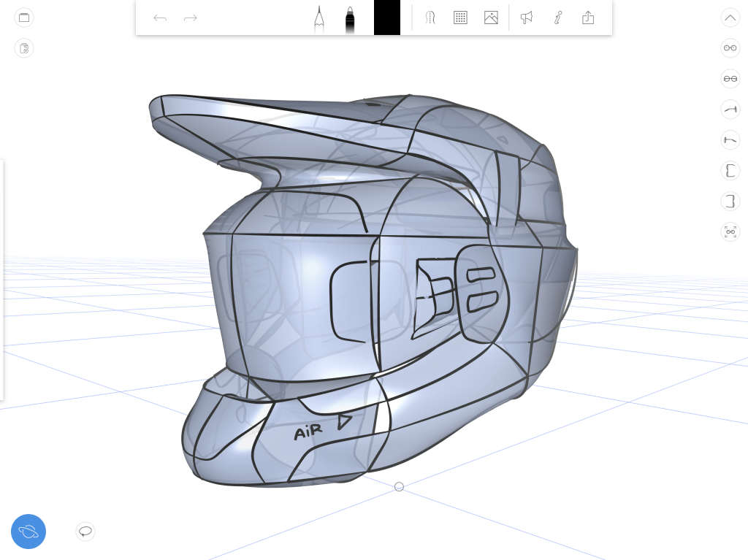
Task: Toggle the blue orbit mode button
Action: coord(28,532)
